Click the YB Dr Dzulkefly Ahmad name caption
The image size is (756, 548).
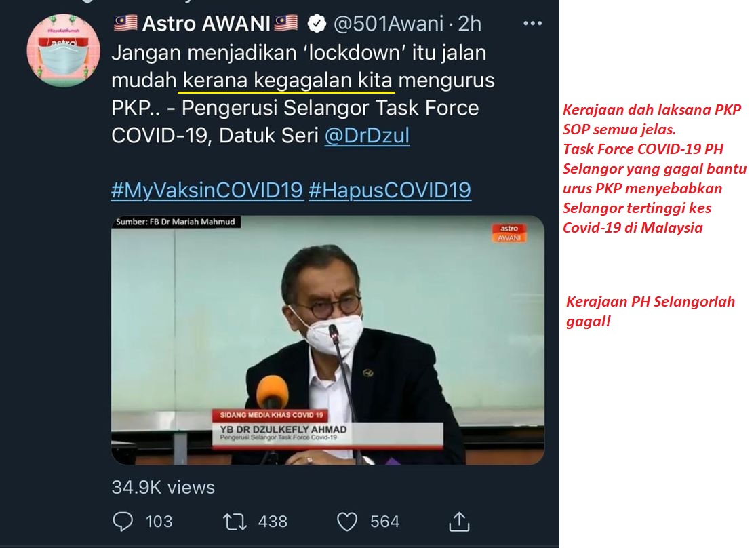(283, 429)
